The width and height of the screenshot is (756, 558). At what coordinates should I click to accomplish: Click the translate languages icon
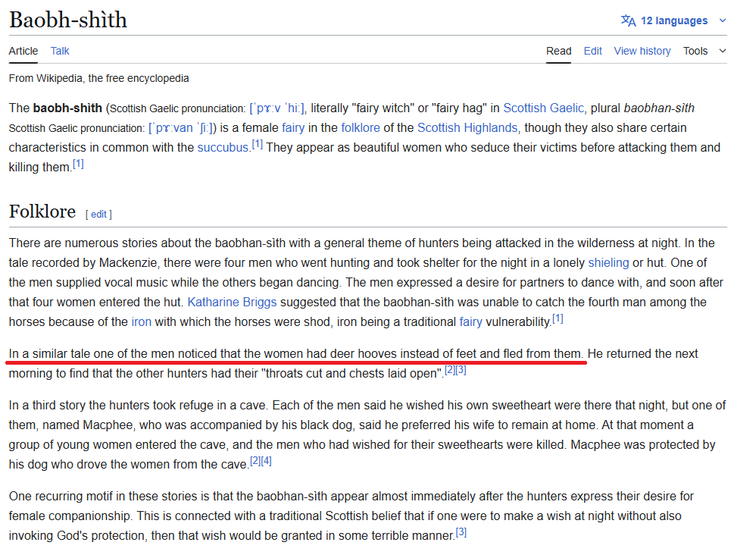(x=628, y=20)
